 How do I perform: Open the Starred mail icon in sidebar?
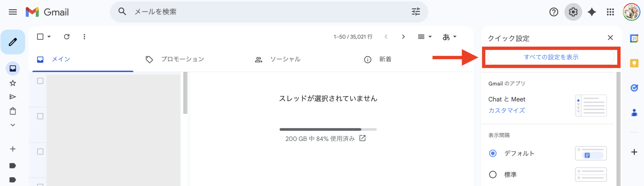coord(13,83)
